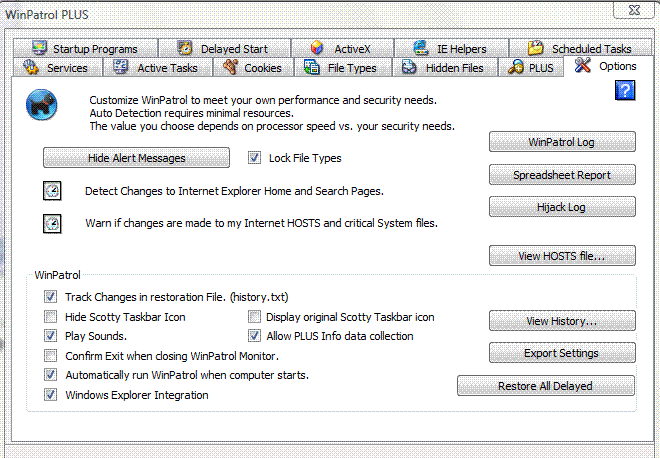Open the WinPatrol Log
Screen dimensions: 660x458
[562, 142]
